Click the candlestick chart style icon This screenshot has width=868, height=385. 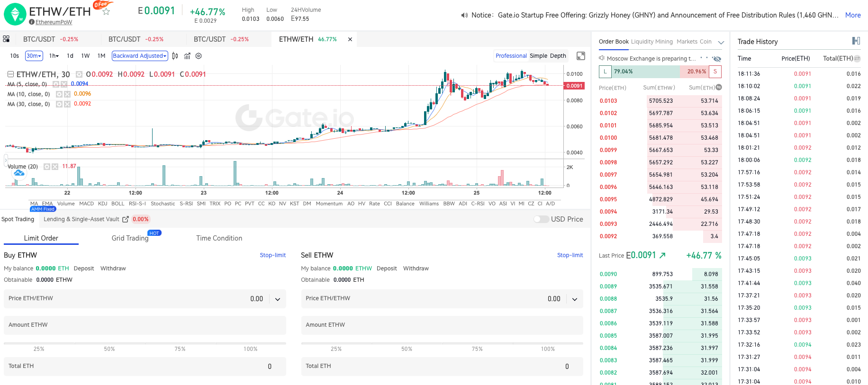click(x=175, y=56)
